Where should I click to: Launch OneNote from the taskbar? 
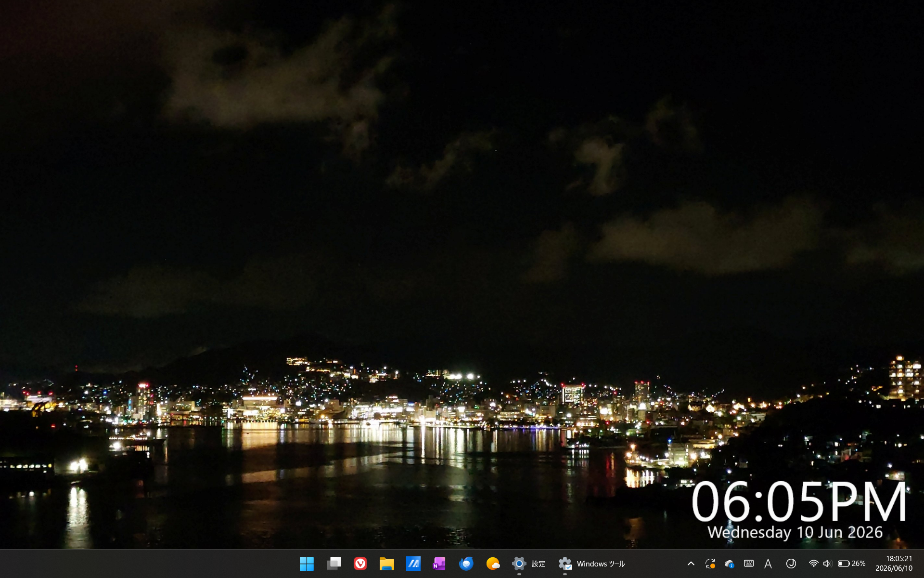click(x=439, y=564)
